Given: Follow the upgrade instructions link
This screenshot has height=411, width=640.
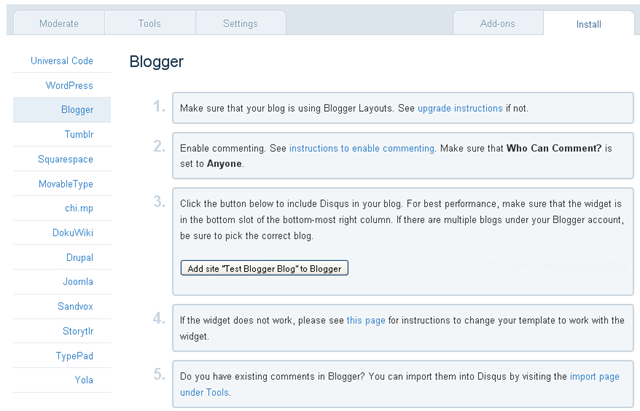Looking at the screenshot, I should (460, 108).
